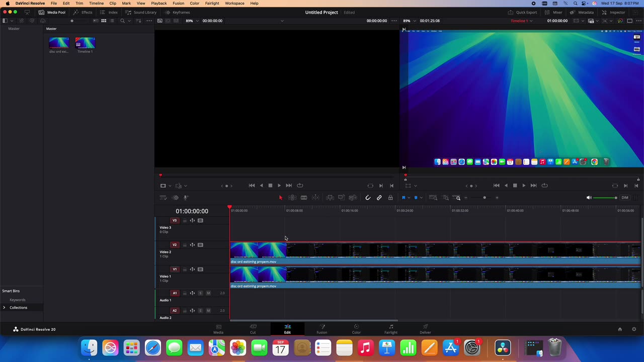Open the Deliver page
This screenshot has height=362, width=644.
click(x=425, y=329)
